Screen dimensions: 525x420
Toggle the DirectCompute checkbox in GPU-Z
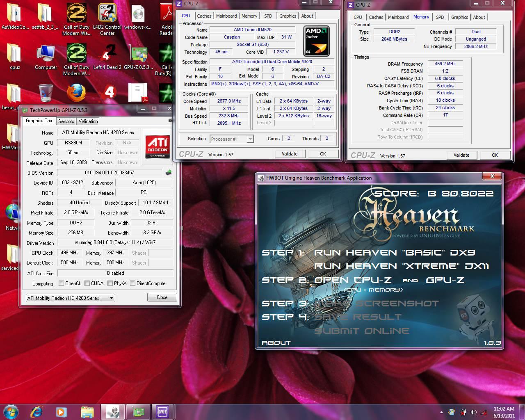point(132,283)
